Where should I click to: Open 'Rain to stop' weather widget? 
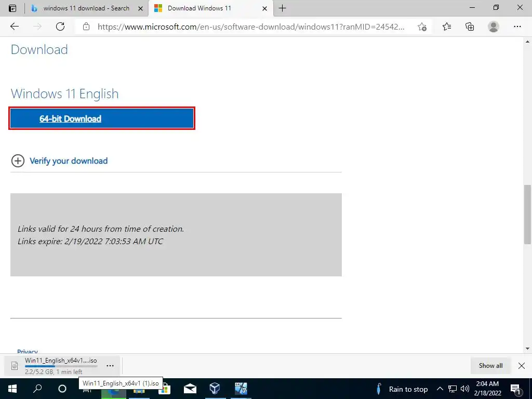click(x=403, y=389)
